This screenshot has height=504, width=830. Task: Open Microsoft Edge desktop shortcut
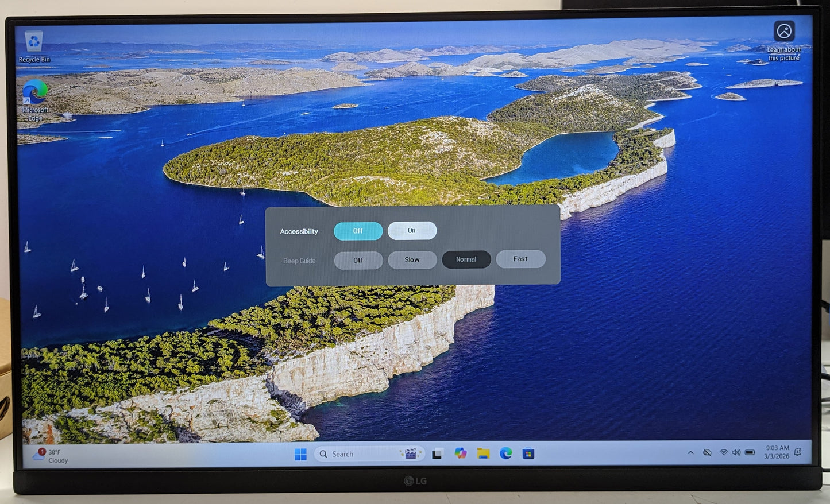35,95
